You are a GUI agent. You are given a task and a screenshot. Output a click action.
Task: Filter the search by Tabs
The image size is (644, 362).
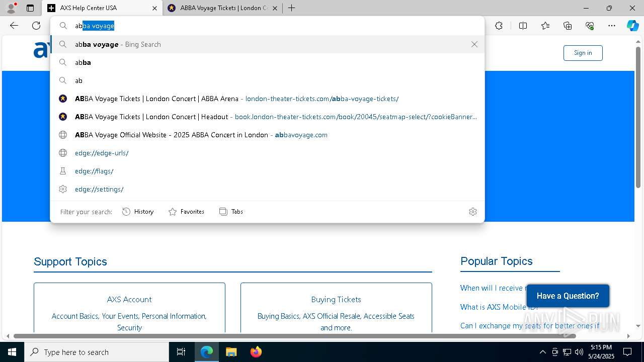pyautogui.click(x=231, y=212)
